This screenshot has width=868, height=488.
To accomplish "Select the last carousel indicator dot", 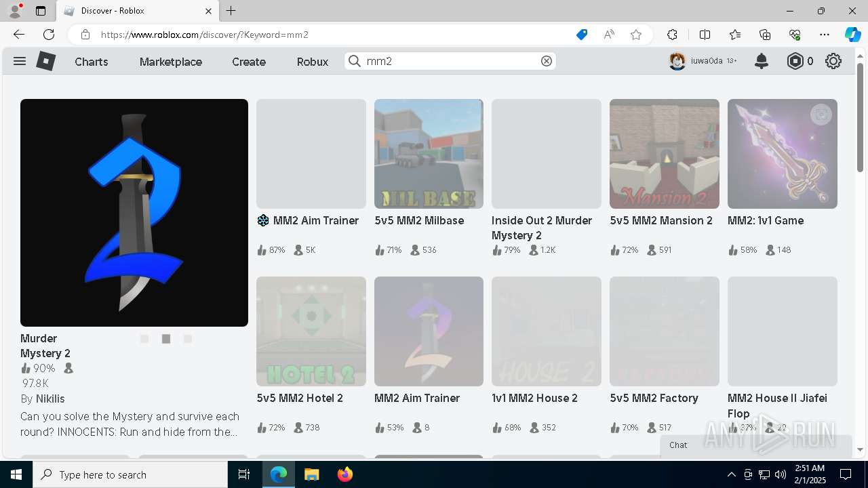I will pos(188,339).
